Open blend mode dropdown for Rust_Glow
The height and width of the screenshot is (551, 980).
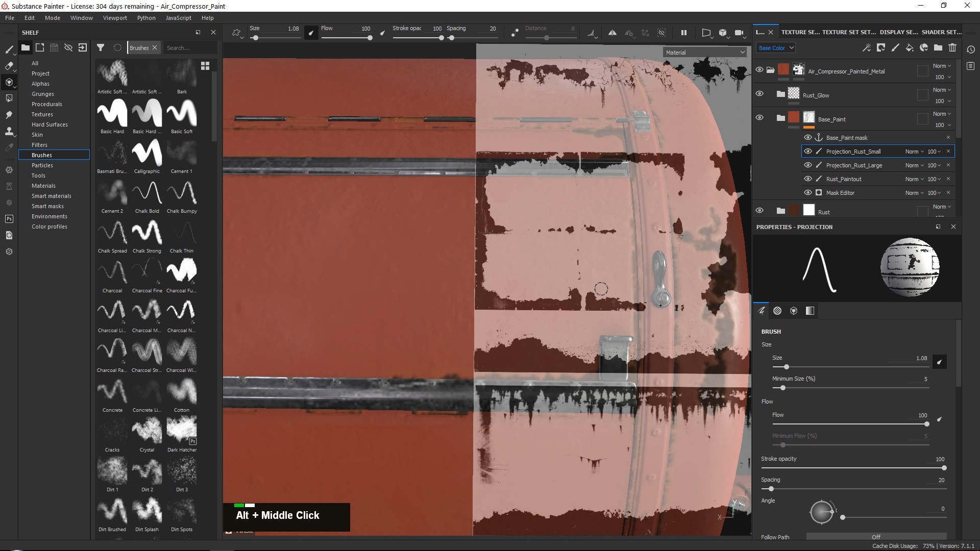click(942, 90)
